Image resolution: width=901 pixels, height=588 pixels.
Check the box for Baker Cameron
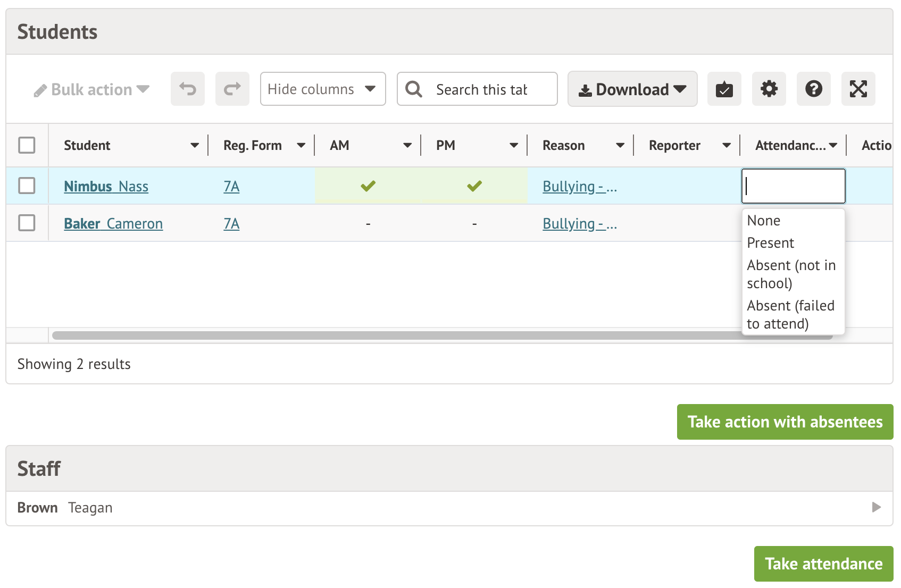pos(27,223)
